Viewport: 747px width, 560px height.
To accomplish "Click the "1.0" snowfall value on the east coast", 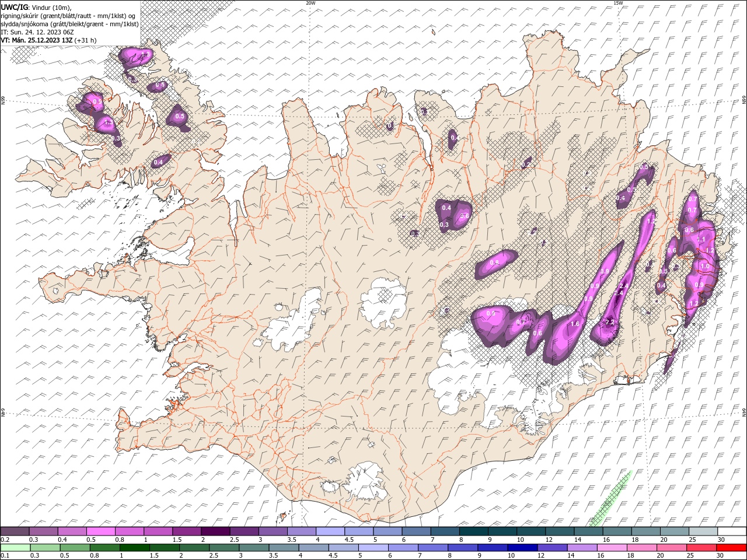I will (x=705, y=266).
